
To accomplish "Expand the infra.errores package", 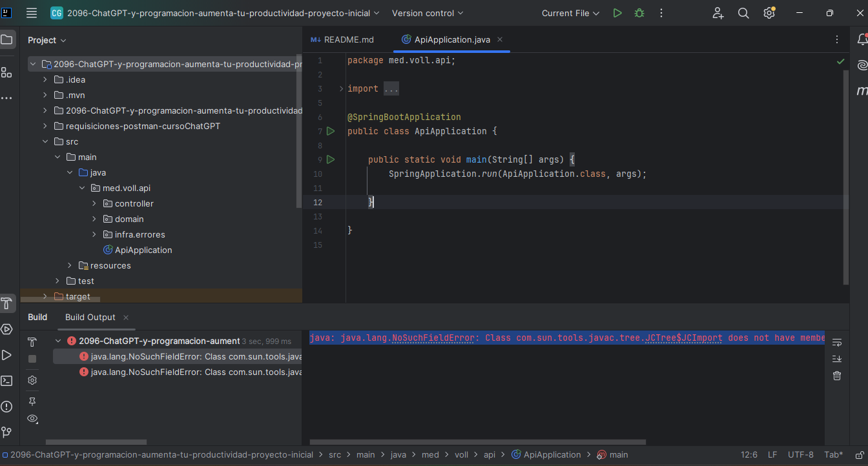I will coord(94,234).
